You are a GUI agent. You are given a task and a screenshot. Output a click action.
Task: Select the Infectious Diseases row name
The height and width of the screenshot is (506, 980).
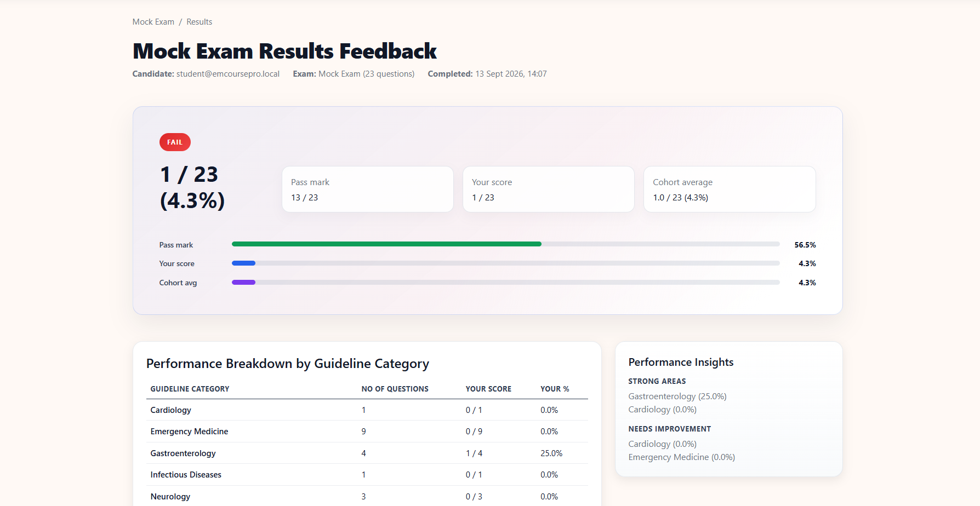186,475
